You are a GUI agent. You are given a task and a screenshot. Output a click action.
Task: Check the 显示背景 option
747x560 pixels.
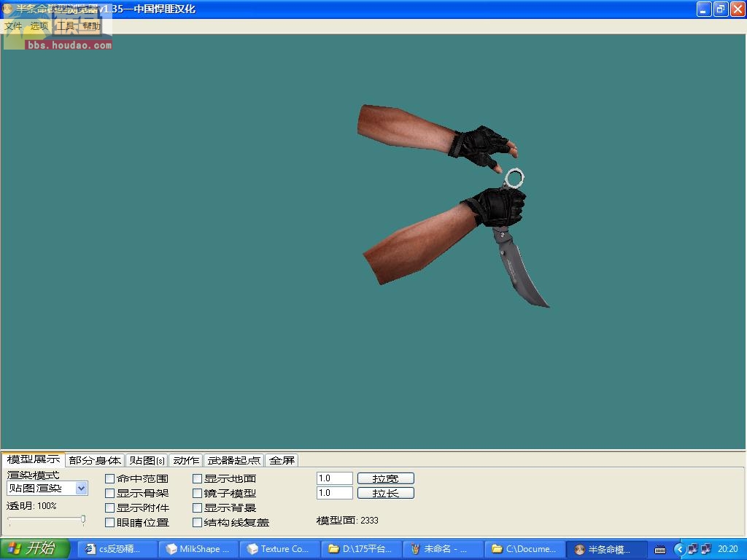pyautogui.click(x=197, y=508)
